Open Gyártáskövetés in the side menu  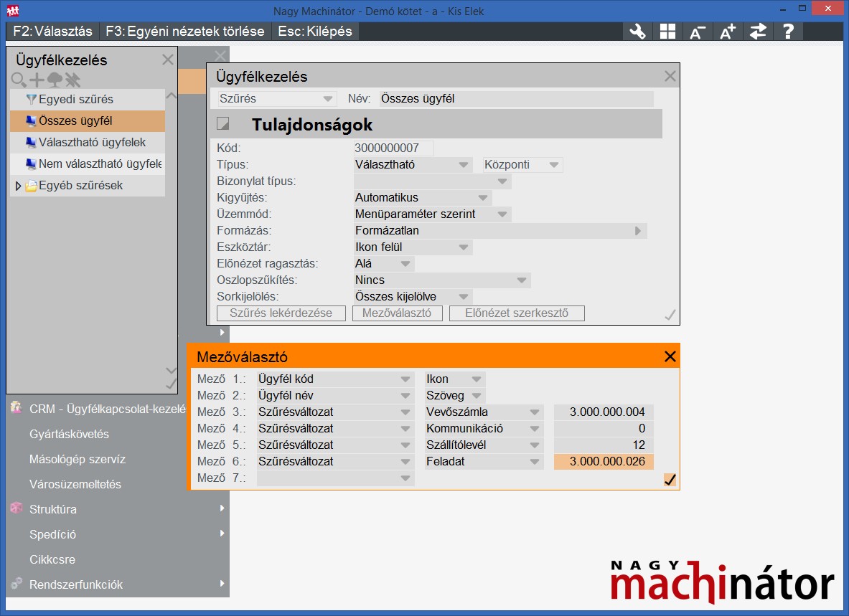pos(69,435)
